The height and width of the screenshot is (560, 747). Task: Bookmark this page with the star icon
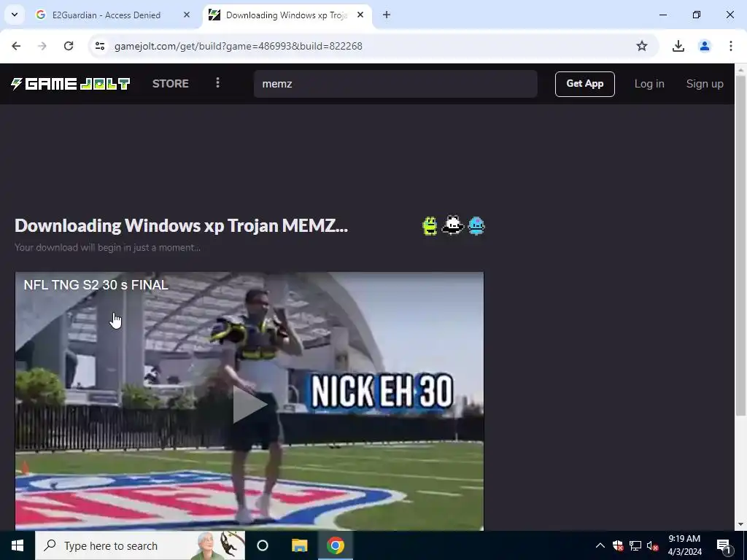pos(642,46)
